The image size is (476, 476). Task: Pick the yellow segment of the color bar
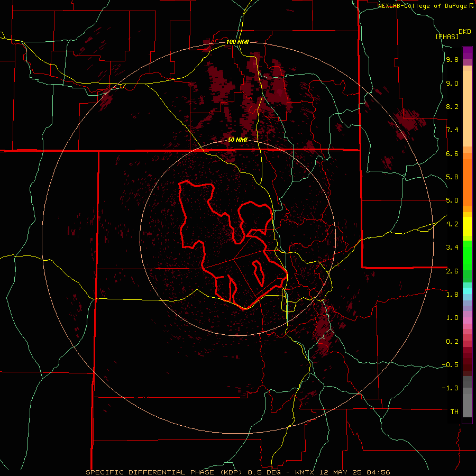tap(467, 226)
